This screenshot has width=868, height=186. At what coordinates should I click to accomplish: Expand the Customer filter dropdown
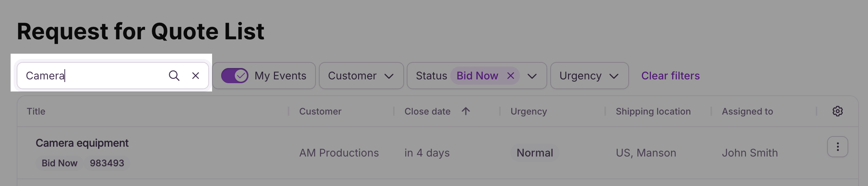(361, 76)
